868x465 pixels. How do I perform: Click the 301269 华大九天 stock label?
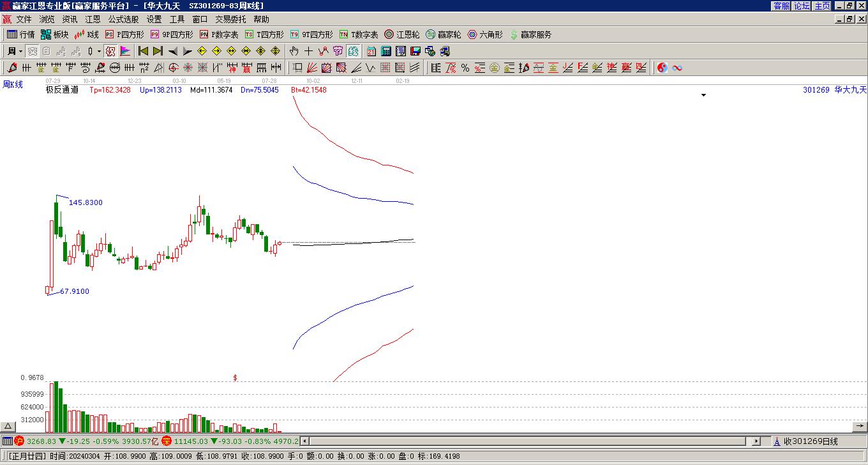(835, 90)
